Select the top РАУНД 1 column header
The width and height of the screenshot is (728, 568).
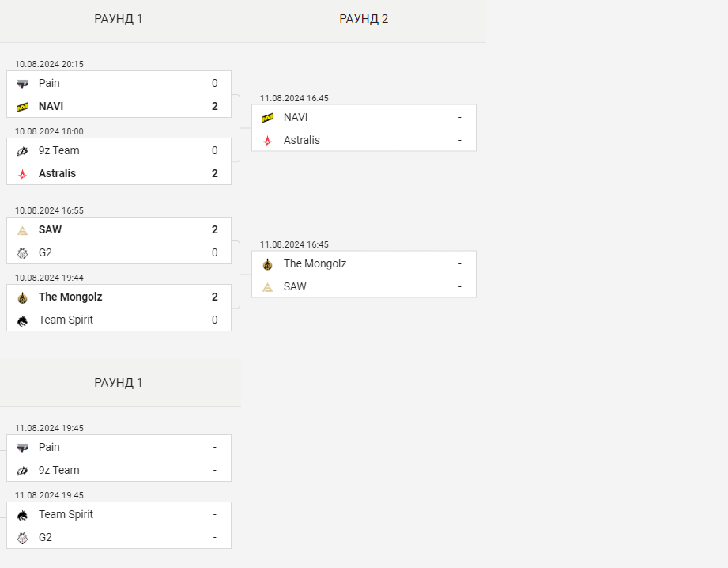click(x=119, y=19)
